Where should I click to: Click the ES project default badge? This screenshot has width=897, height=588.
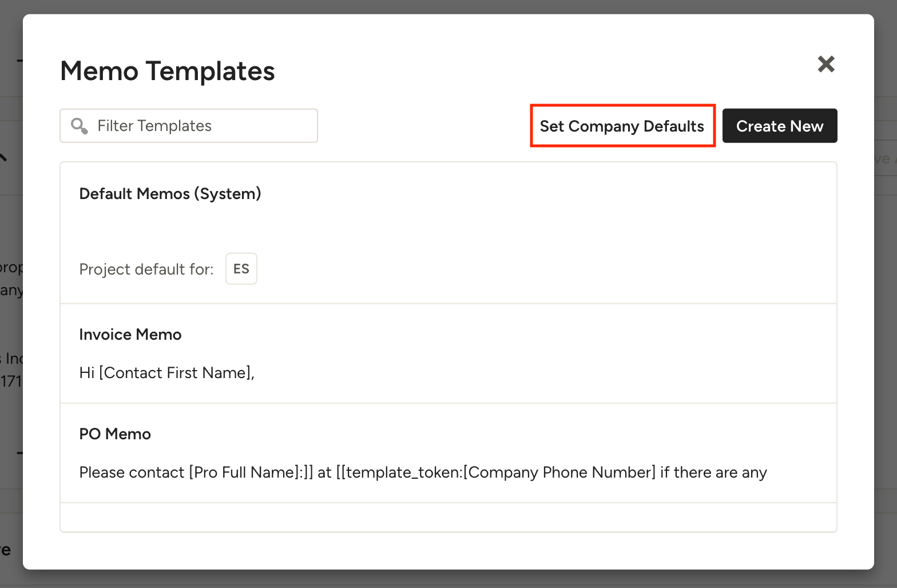pyautogui.click(x=241, y=269)
